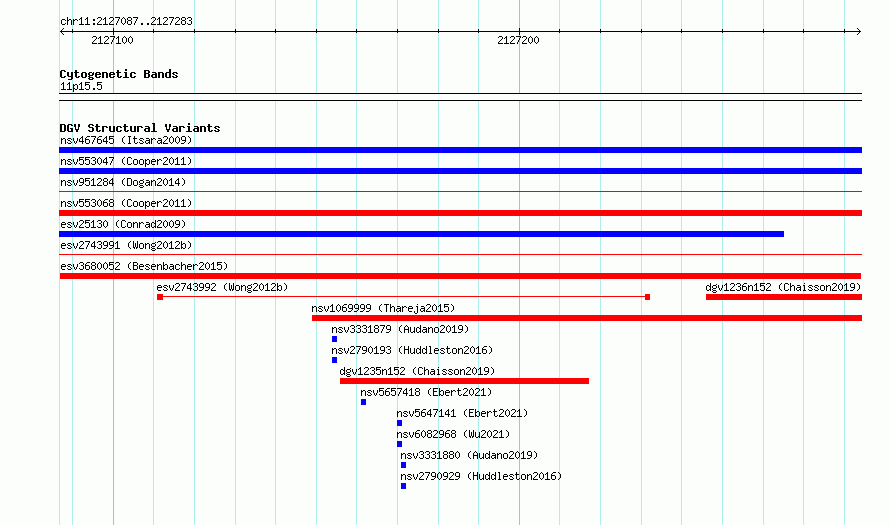The width and height of the screenshot is (890, 525).
Task: Open the esv2743992 (Wong2012b) label
Action: (222, 287)
